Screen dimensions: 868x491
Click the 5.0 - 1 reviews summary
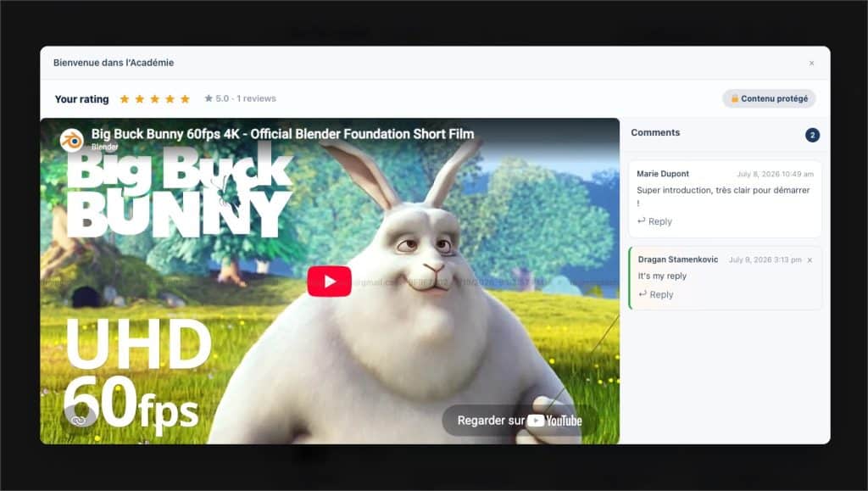240,98
